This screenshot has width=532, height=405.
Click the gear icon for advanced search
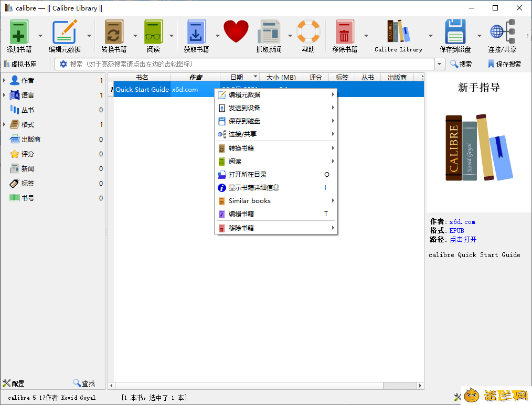pos(63,64)
